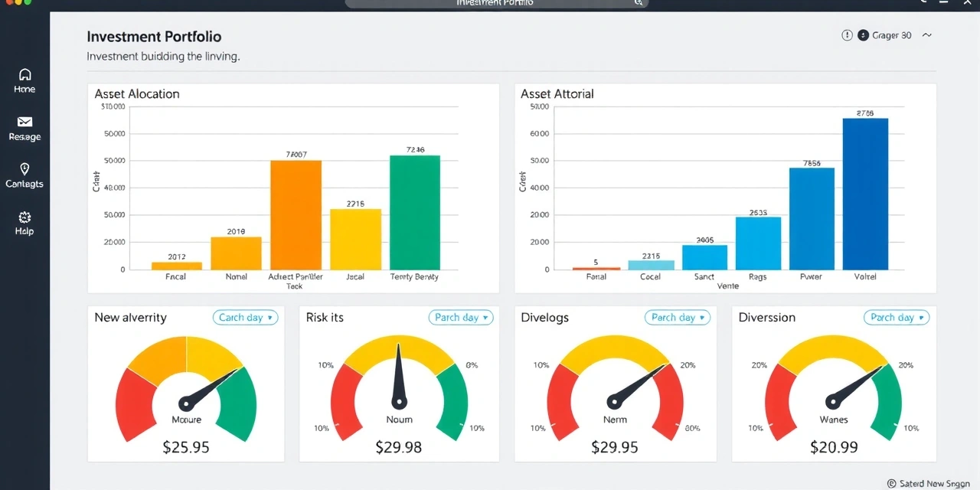This screenshot has width=980, height=490.
Task: Open Help via the gear icon
Action: (x=24, y=217)
